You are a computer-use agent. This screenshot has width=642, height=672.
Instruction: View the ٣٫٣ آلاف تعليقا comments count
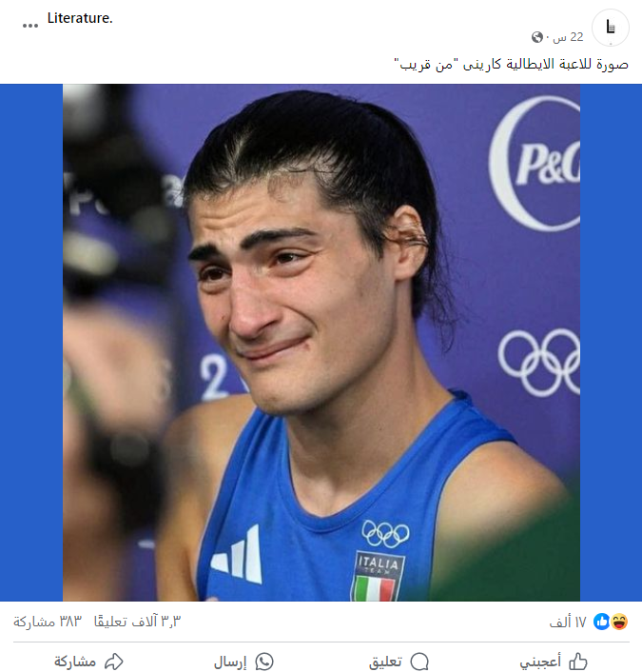(138, 622)
